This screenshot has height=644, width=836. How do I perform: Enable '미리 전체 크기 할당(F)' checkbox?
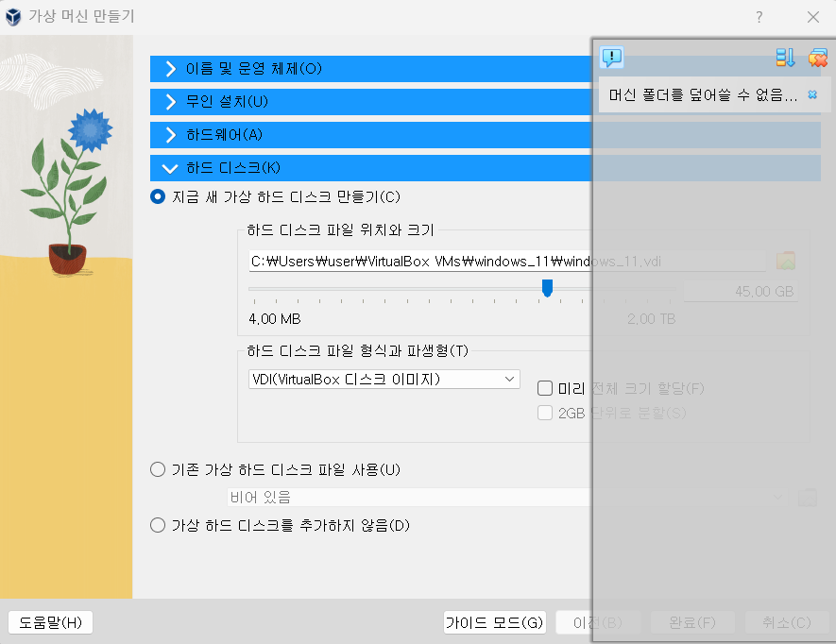(x=545, y=388)
